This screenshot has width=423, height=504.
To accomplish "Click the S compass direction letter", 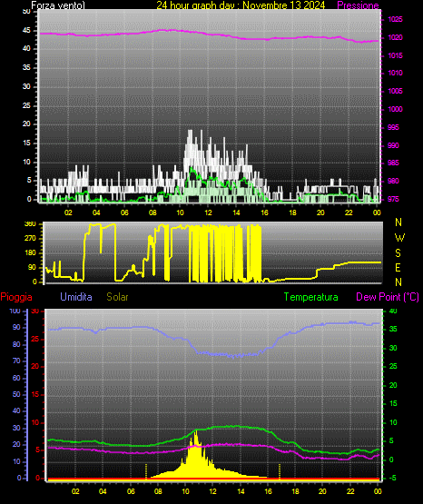I will point(398,253).
